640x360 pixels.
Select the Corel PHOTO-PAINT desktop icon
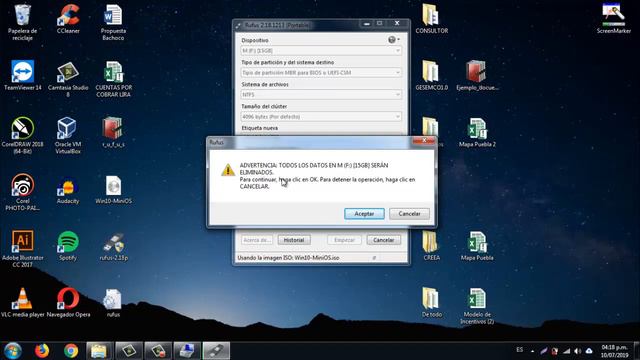[22, 192]
